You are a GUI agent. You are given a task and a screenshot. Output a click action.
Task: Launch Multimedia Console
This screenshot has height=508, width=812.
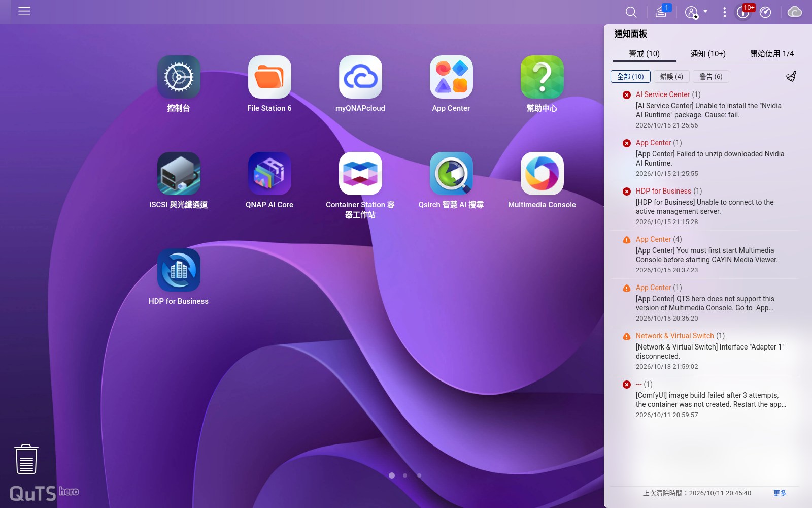[542, 174]
